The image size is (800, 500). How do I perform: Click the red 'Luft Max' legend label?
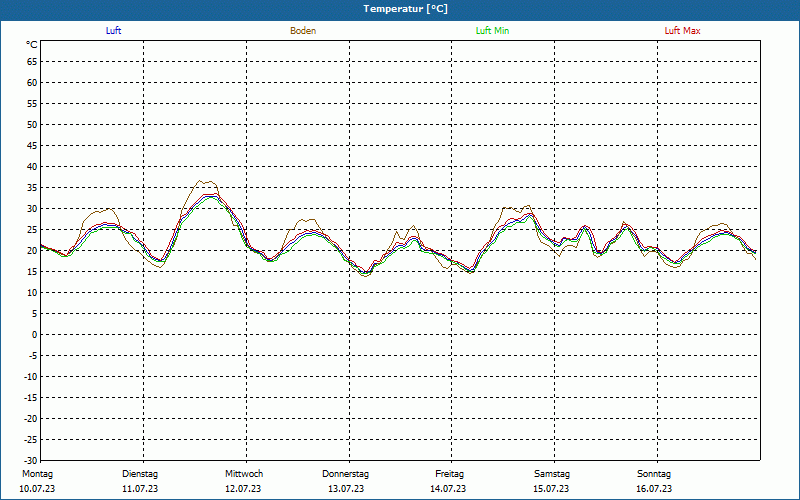[x=682, y=31]
